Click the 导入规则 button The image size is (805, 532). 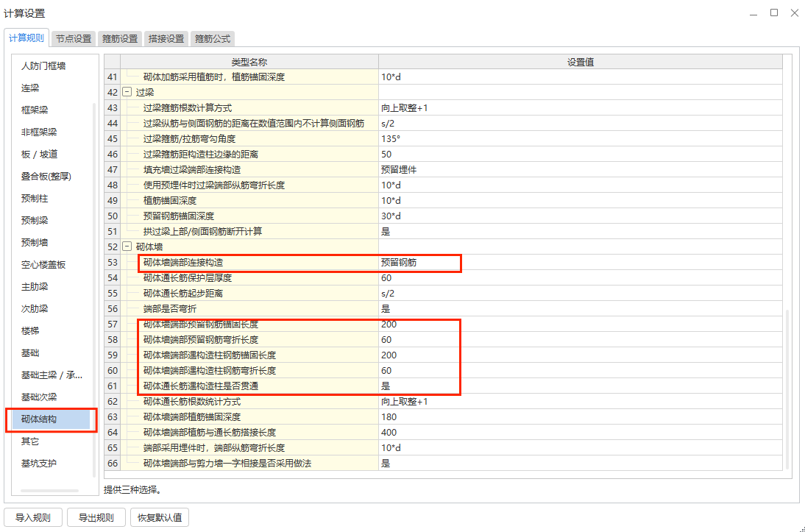[x=33, y=517]
